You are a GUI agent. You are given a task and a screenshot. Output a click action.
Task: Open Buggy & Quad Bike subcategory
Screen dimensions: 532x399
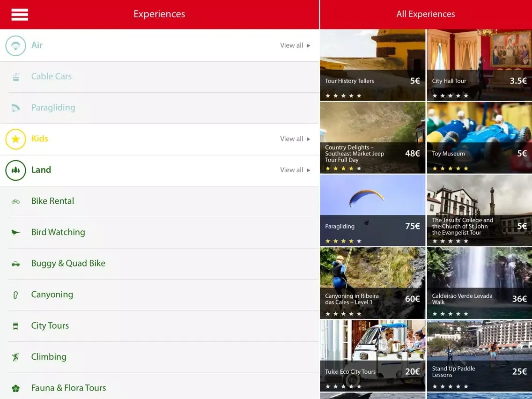(160, 264)
